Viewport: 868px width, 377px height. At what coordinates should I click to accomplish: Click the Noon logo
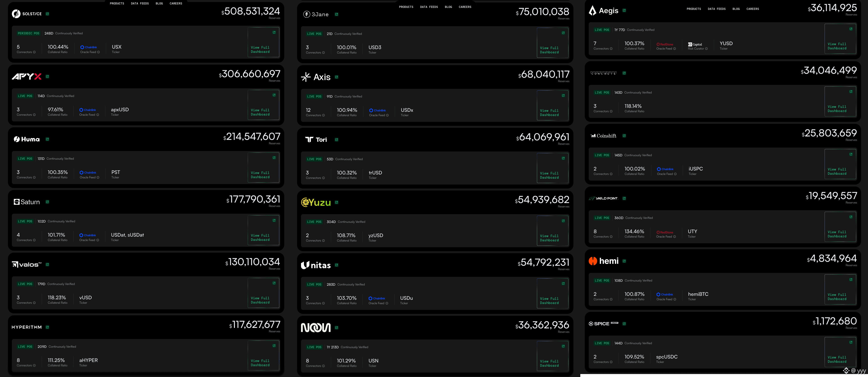pos(316,327)
